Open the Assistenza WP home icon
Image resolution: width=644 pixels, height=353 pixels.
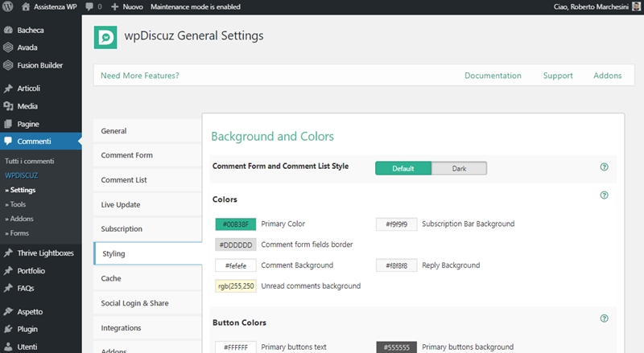(x=26, y=6)
